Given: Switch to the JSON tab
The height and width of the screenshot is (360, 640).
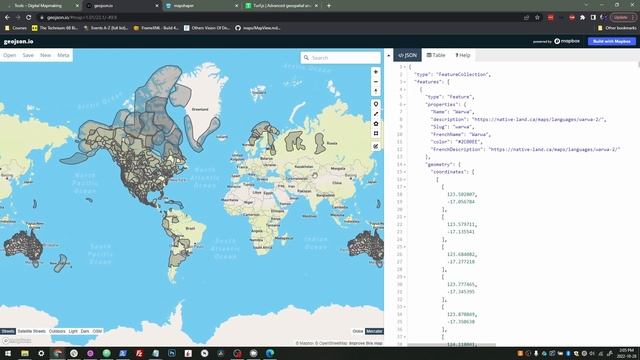Looking at the screenshot, I should [x=407, y=55].
